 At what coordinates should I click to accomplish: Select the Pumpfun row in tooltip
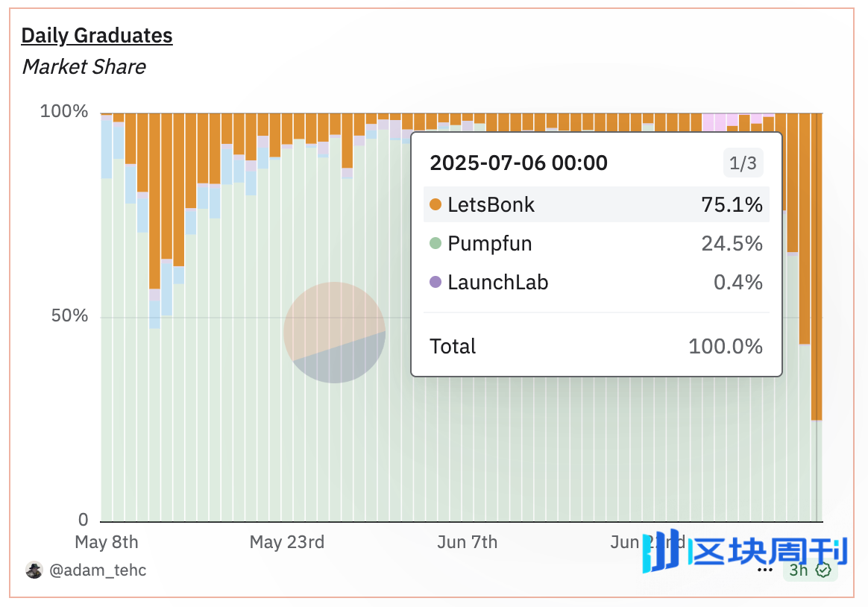coord(597,243)
